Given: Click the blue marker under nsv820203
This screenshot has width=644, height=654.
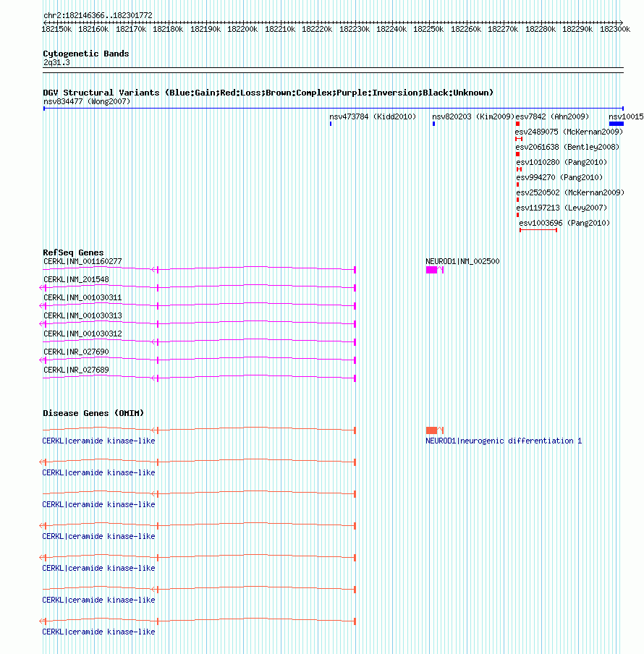Looking at the screenshot, I should tap(433, 124).
